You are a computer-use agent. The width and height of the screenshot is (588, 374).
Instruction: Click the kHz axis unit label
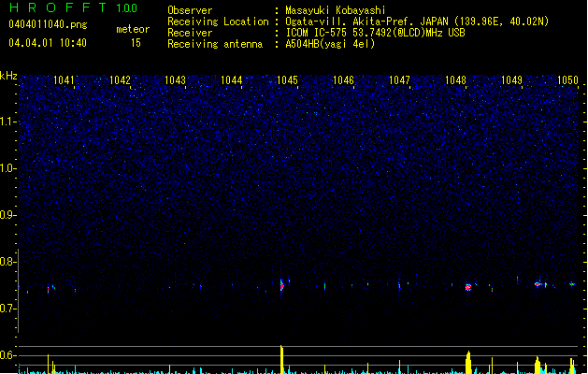tap(8, 76)
